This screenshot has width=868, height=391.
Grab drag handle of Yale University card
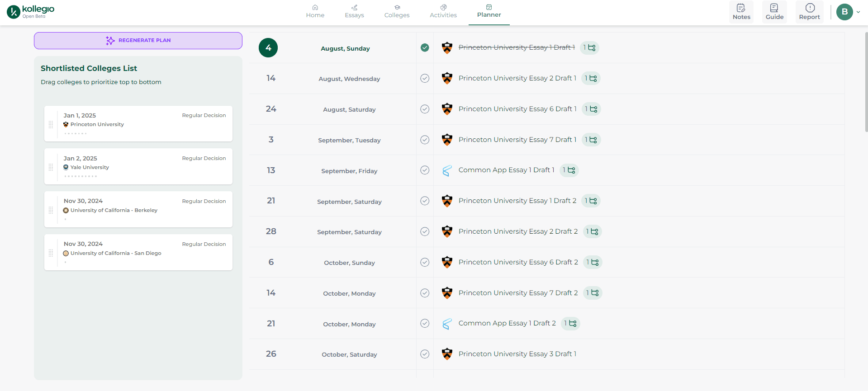(51, 167)
